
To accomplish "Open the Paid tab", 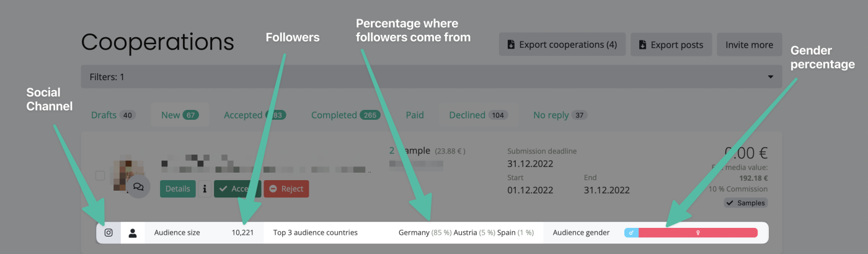I will pos(415,115).
